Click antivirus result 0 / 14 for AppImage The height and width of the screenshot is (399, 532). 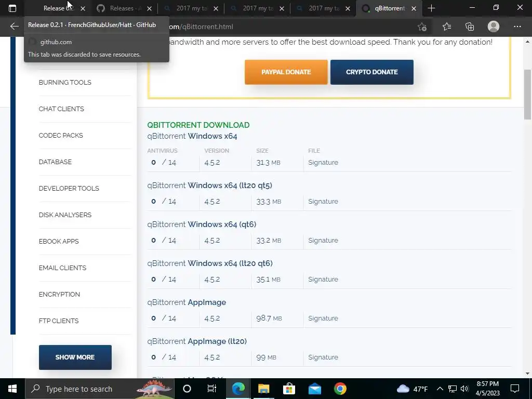(x=164, y=318)
